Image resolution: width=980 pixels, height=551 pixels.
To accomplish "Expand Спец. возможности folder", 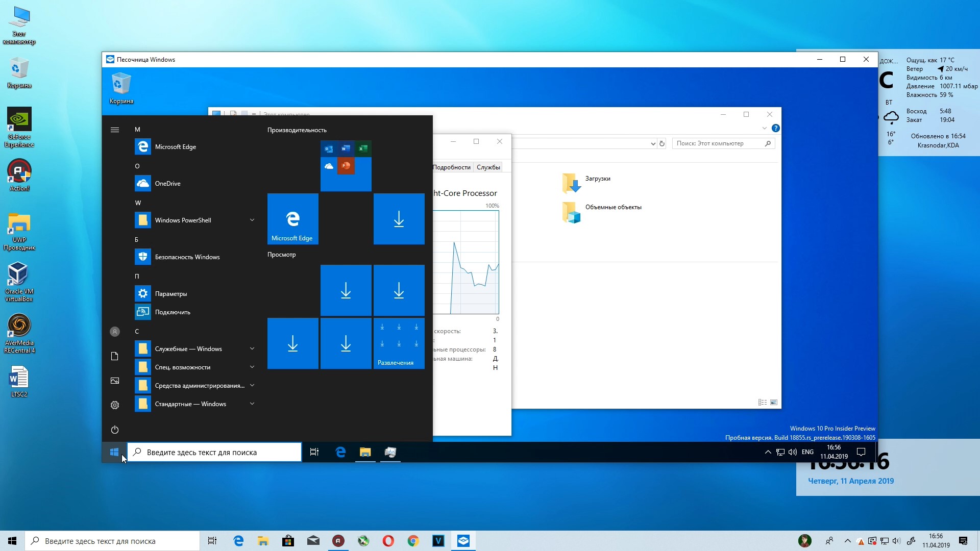I will [x=252, y=367].
